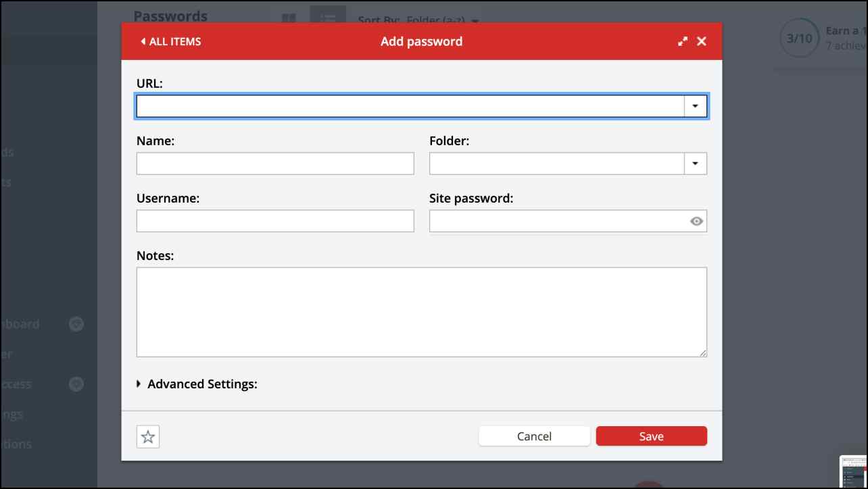The height and width of the screenshot is (489, 868).
Task: Save the new password
Action: click(x=652, y=436)
